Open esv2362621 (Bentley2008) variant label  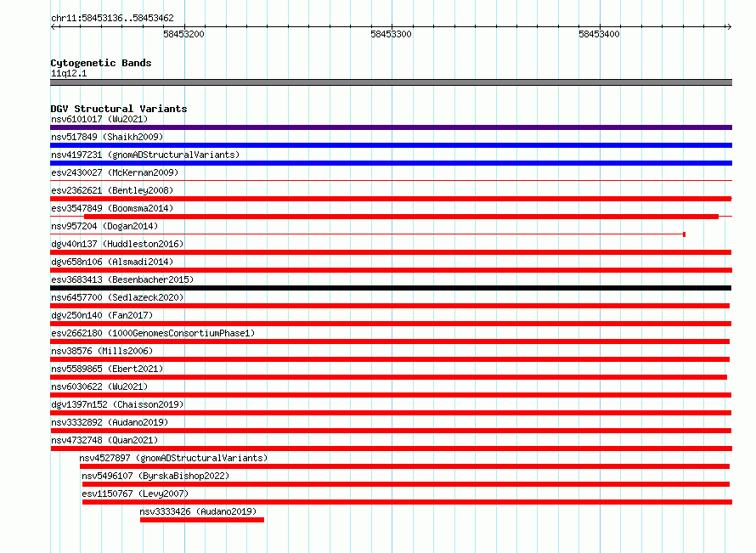112,190
